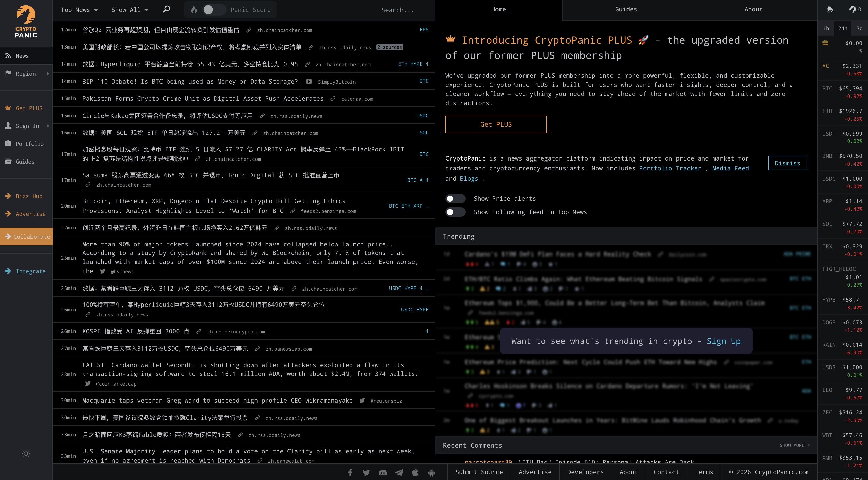The height and width of the screenshot is (480, 868).
Task: Switch to the About tab
Action: [753, 10]
